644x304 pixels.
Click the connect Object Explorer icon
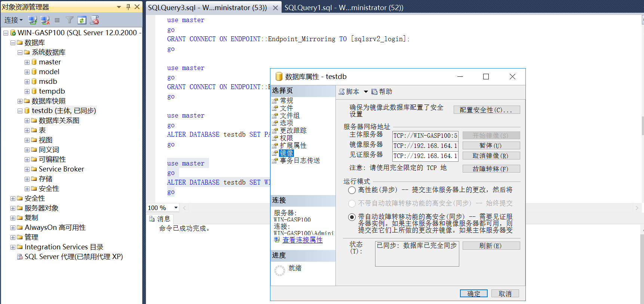click(x=33, y=20)
